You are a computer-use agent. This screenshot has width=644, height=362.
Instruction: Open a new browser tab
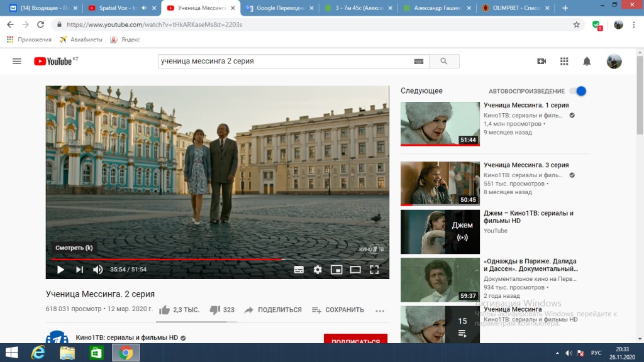pos(565,8)
